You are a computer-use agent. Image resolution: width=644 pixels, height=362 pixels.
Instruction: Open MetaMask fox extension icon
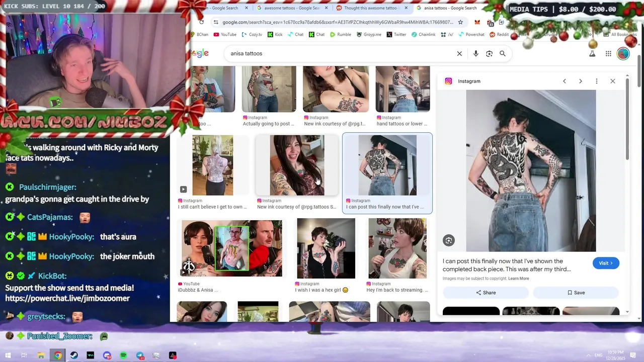(x=477, y=22)
